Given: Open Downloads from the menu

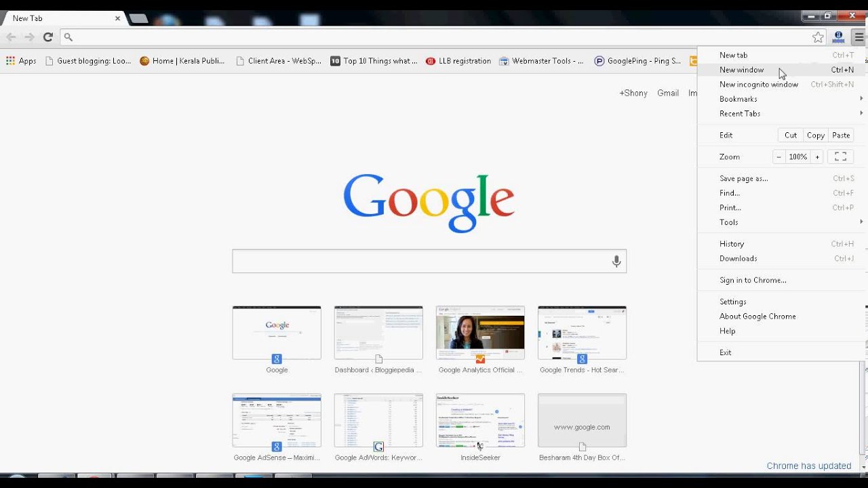Looking at the screenshot, I should coord(781,259).
